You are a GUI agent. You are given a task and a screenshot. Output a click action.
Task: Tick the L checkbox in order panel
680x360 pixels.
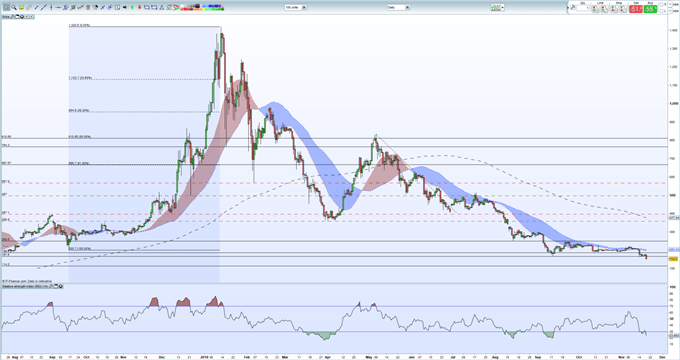click(x=661, y=11)
